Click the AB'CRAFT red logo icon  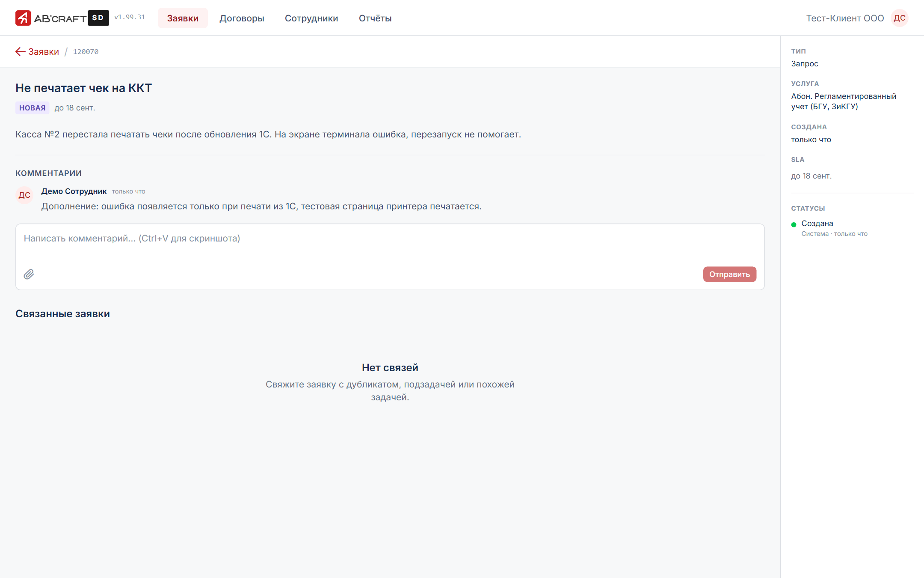pos(23,18)
